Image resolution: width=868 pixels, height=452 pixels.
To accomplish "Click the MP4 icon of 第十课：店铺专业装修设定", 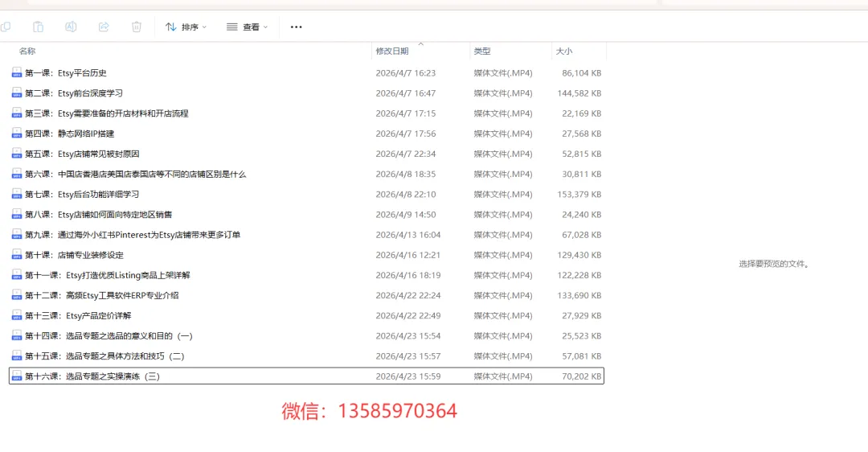I will [17, 255].
